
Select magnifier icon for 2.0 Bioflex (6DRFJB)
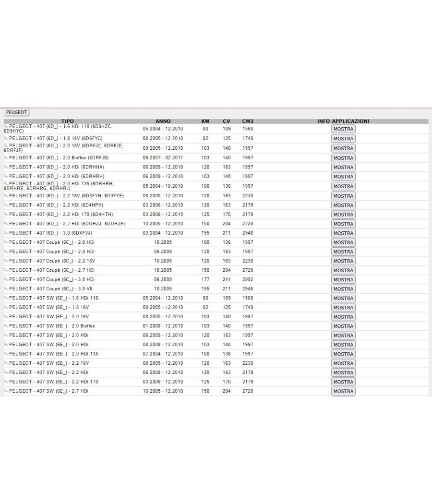[x=6, y=157]
